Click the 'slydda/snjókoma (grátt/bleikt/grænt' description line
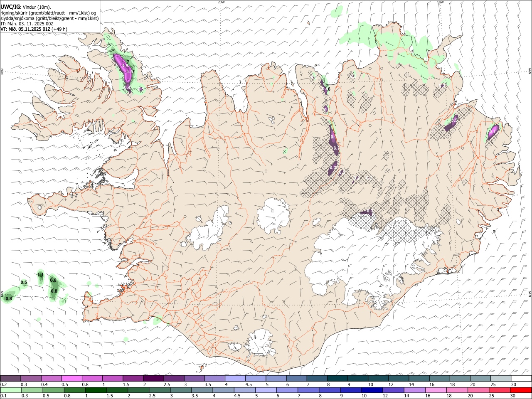Screen dimensions: 532x399 coord(49,18)
